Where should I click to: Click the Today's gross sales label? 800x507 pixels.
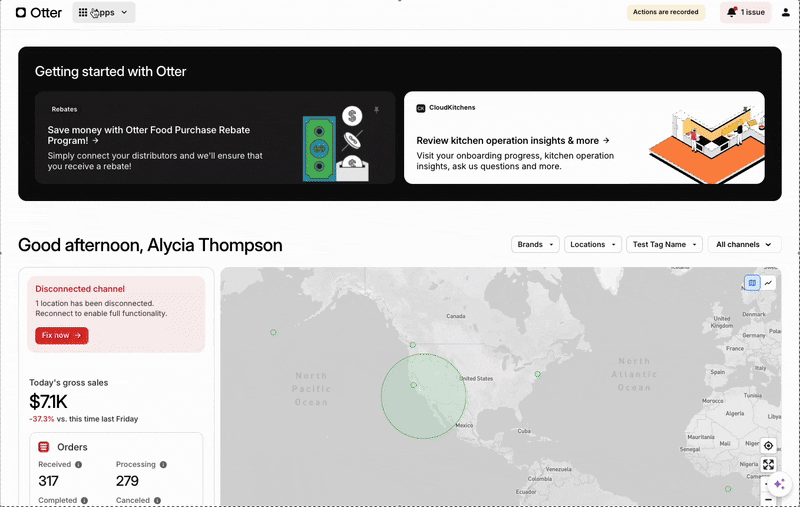tap(68, 383)
